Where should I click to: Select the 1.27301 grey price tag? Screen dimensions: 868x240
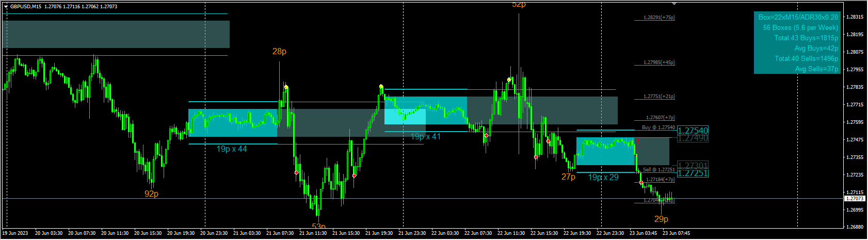tap(693, 166)
